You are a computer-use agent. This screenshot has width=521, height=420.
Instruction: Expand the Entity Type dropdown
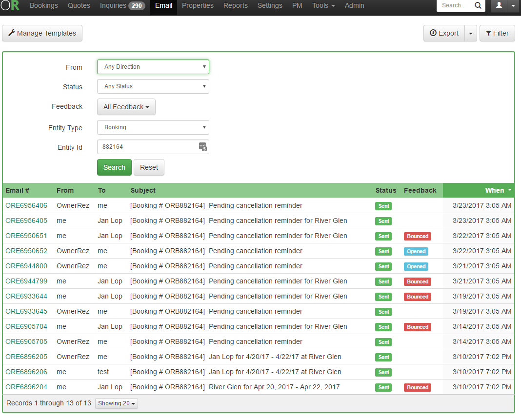click(153, 127)
